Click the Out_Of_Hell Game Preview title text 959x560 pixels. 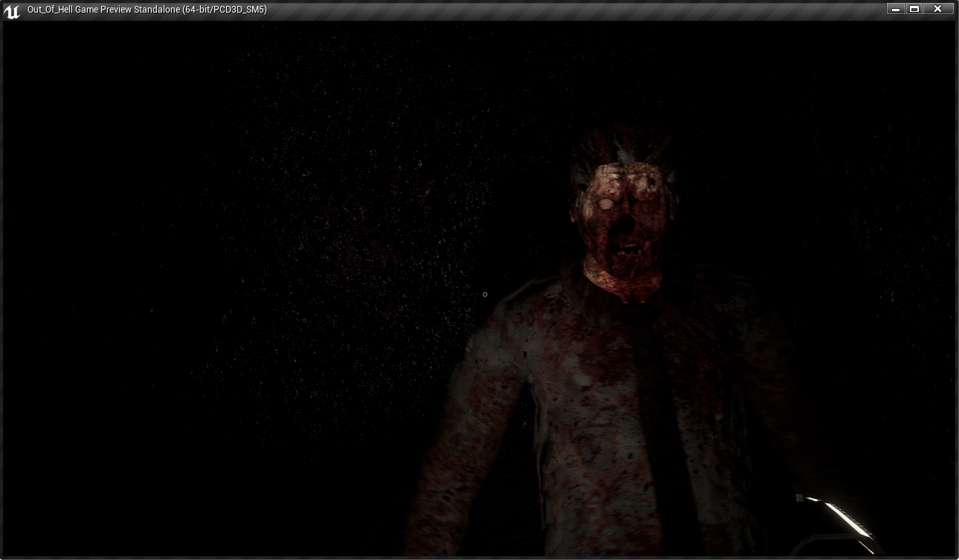coord(147,10)
